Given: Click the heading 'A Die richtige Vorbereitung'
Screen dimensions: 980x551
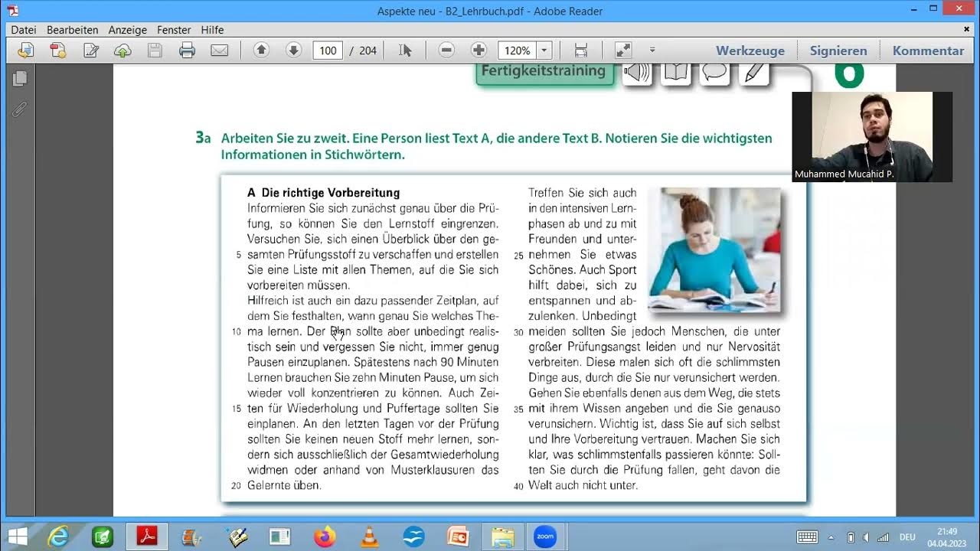Looking at the screenshot, I should coord(324,193).
